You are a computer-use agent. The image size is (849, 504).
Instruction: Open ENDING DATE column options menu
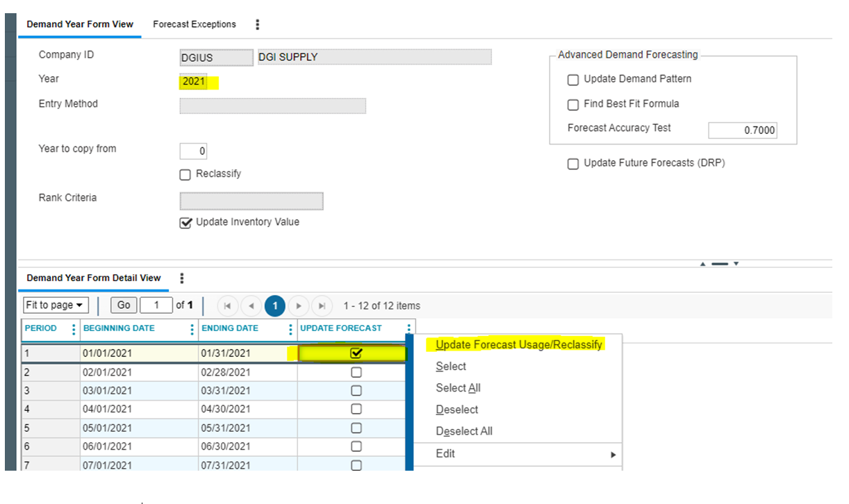coord(290,329)
